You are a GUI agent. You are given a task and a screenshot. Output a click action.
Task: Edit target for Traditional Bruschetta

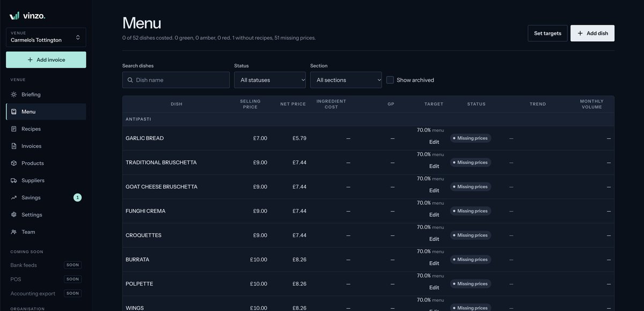(434, 166)
